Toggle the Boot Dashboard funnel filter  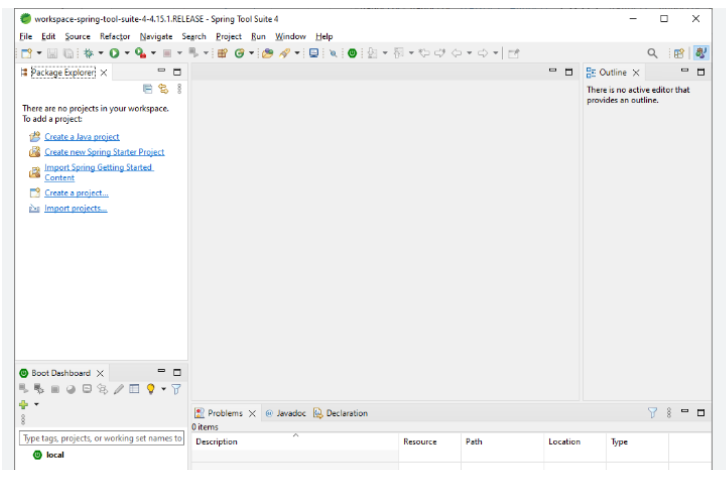[x=177, y=389]
